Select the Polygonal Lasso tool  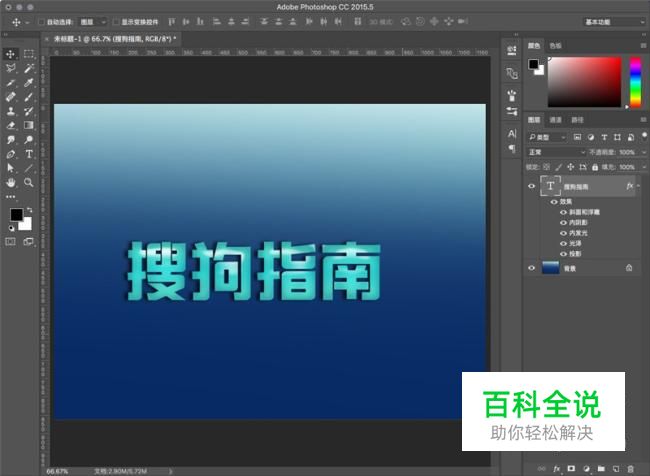[11, 68]
